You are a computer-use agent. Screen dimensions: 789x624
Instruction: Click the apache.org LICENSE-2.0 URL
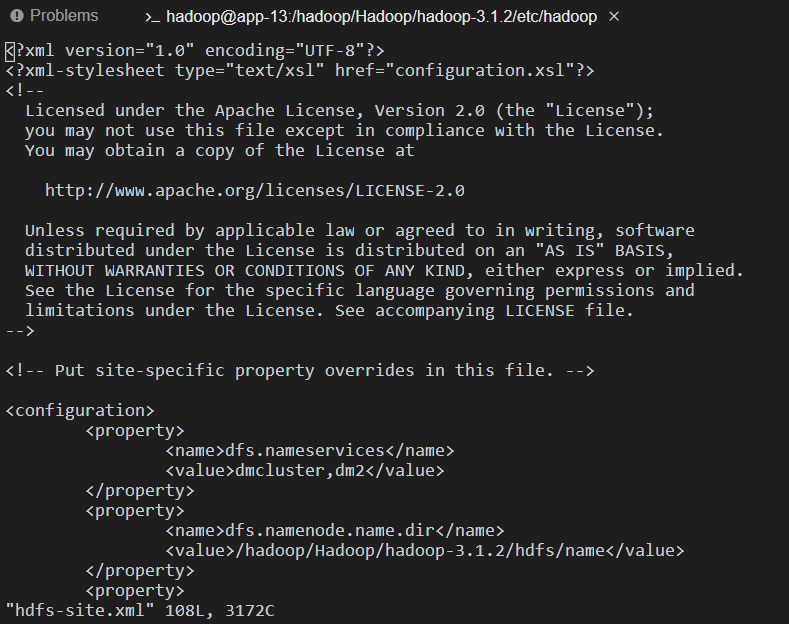pyautogui.click(x=255, y=191)
